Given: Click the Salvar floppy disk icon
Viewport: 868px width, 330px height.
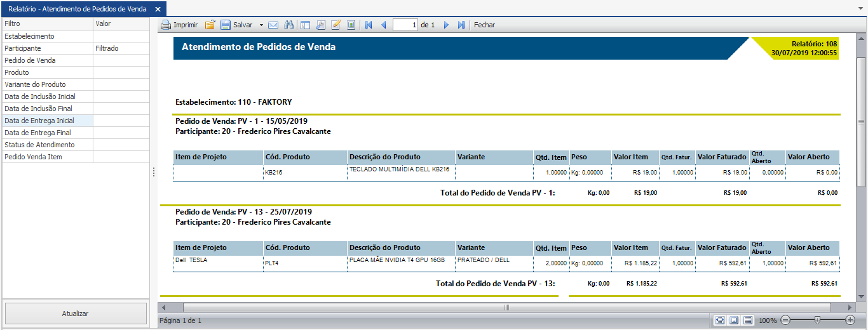Looking at the screenshot, I should [x=226, y=25].
